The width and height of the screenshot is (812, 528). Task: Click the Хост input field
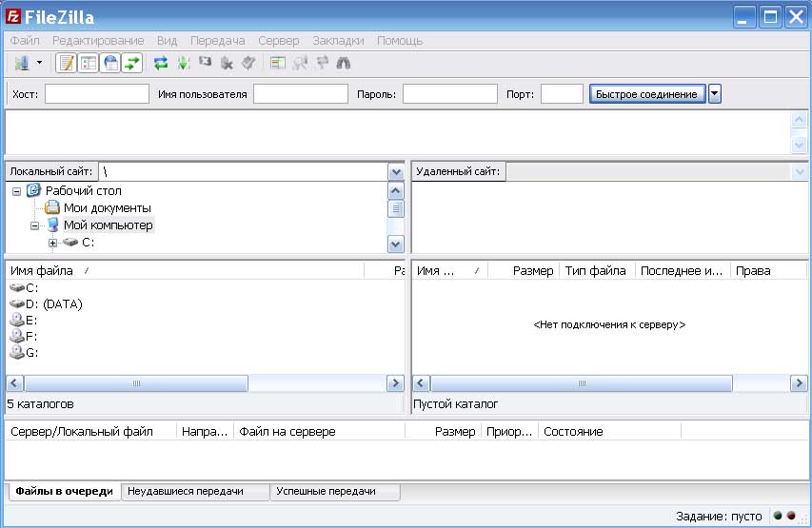point(97,94)
